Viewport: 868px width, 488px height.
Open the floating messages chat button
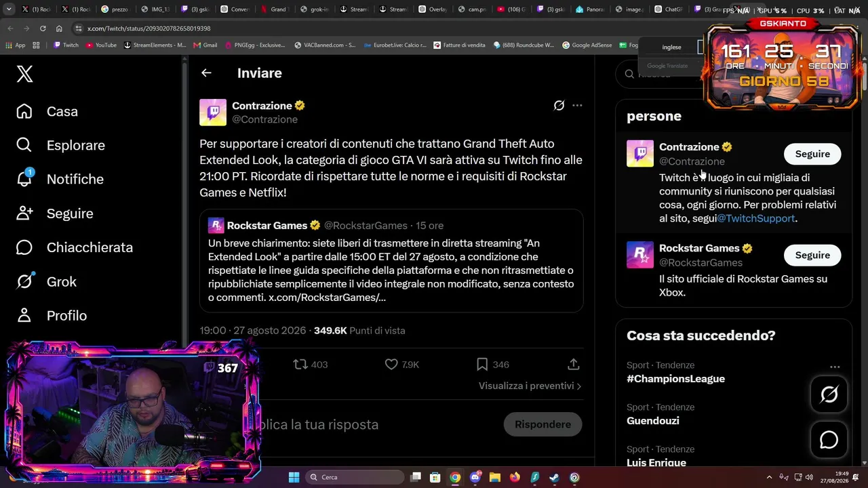coord(829,440)
